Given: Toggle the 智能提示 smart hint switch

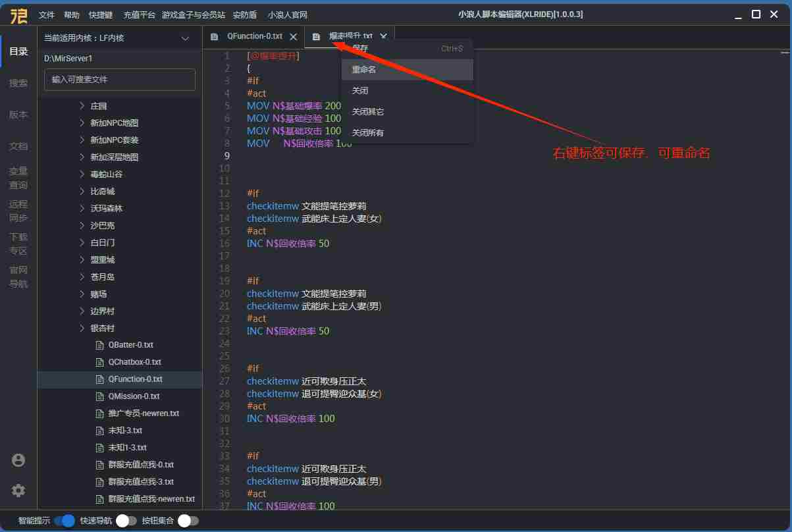Looking at the screenshot, I should click(65, 521).
